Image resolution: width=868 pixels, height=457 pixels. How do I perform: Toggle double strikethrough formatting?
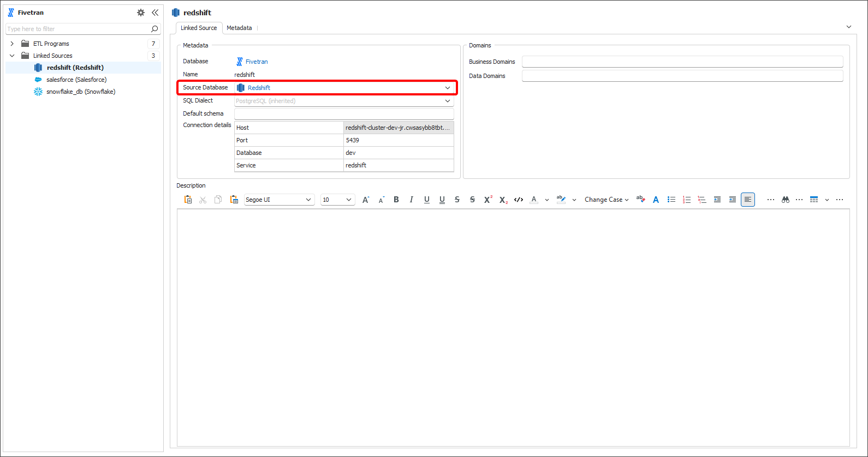point(473,200)
